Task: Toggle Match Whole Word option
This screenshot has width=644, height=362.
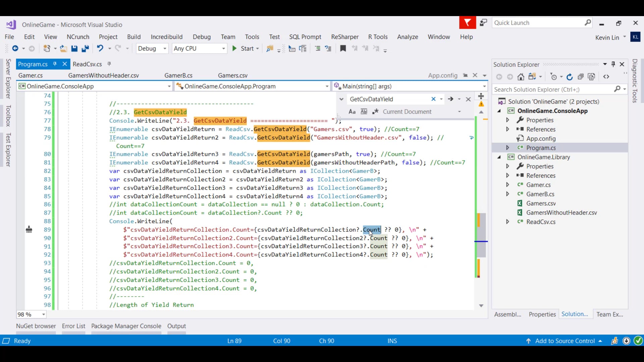Action: [x=364, y=112]
